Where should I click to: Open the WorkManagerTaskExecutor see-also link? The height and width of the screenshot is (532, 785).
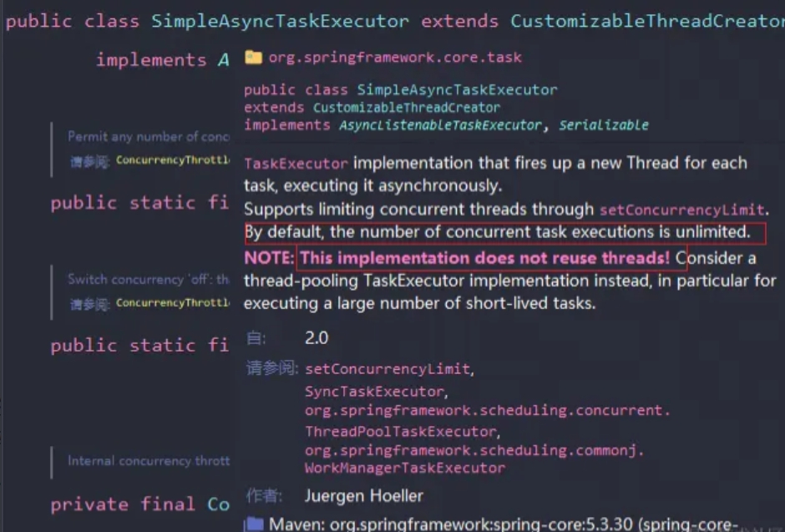(x=405, y=469)
